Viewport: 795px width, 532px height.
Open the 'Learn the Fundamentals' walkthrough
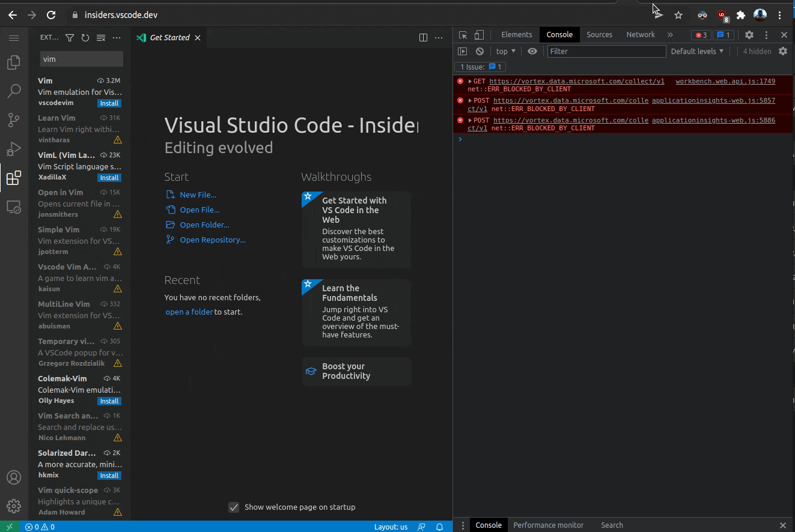click(356, 313)
